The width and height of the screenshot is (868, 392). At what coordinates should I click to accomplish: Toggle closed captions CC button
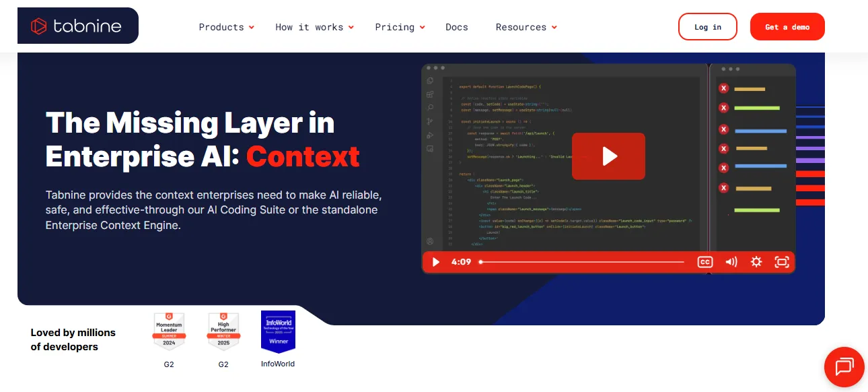pos(704,262)
